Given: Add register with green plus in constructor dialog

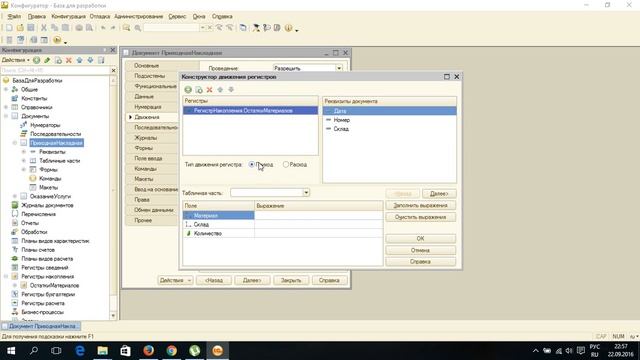Looking at the screenshot, I should point(188,90).
